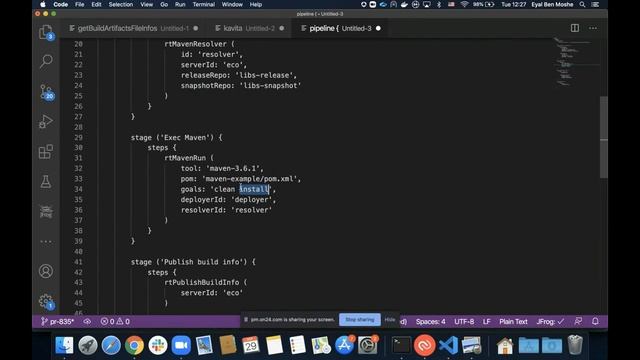The width and height of the screenshot is (640, 360).
Task: Open the Accounts menu icon
Action: tap(46, 271)
